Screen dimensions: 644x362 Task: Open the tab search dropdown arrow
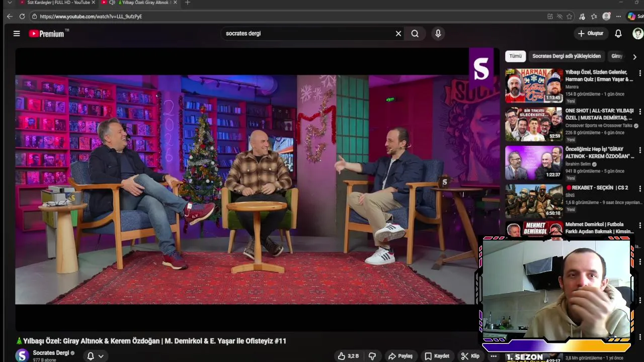(10, 3)
